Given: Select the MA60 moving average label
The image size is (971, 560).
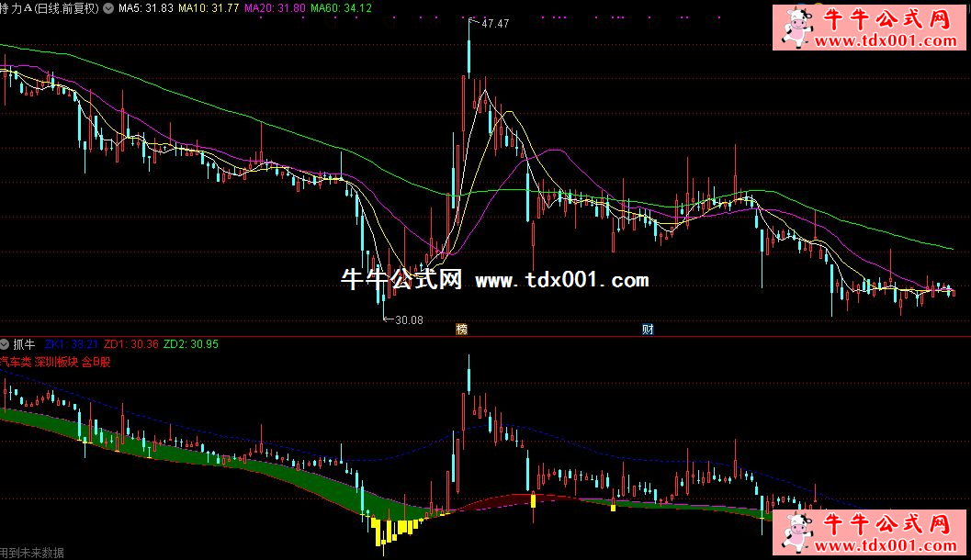Looking at the screenshot, I should click(341, 8).
